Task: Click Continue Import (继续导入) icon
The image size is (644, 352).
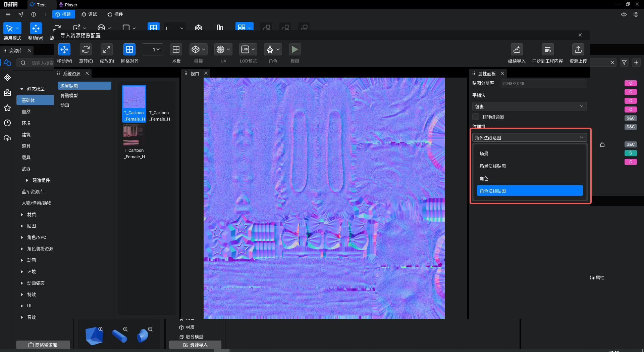Action: pos(517,50)
